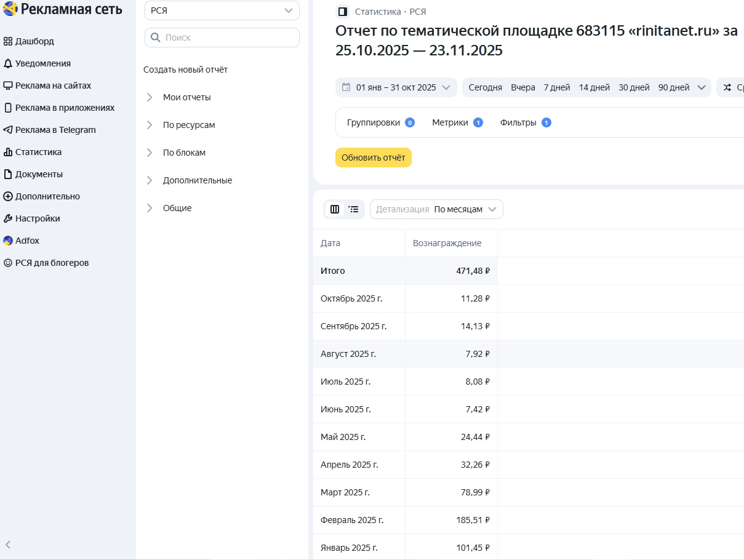This screenshot has width=744, height=560.
Task: Click the Рекламная сеть logo
Action: 63,9
